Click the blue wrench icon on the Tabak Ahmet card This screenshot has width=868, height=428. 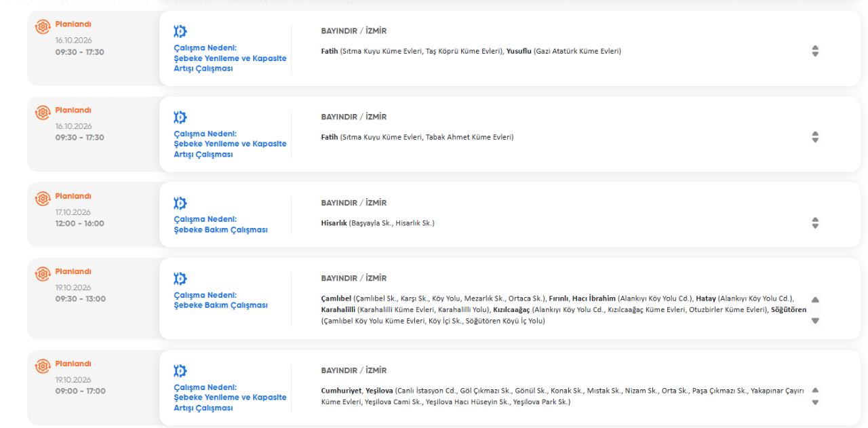click(x=180, y=117)
